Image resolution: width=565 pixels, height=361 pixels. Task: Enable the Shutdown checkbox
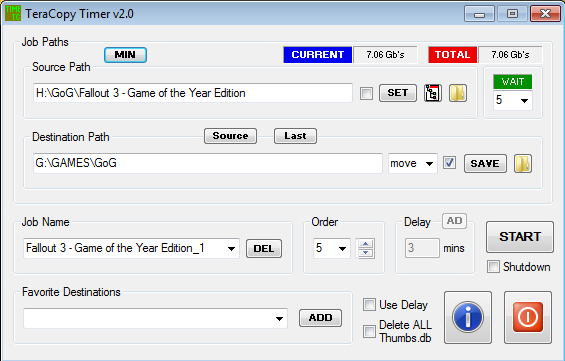tap(493, 267)
